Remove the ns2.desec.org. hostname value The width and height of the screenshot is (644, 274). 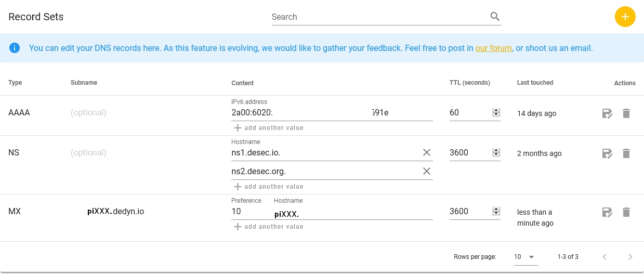pyautogui.click(x=427, y=171)
